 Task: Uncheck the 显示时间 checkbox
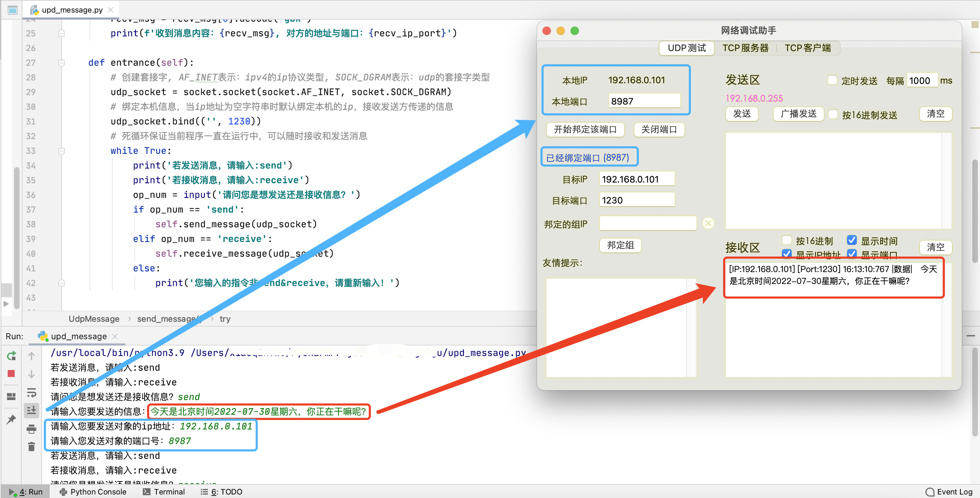pos(852,240)
